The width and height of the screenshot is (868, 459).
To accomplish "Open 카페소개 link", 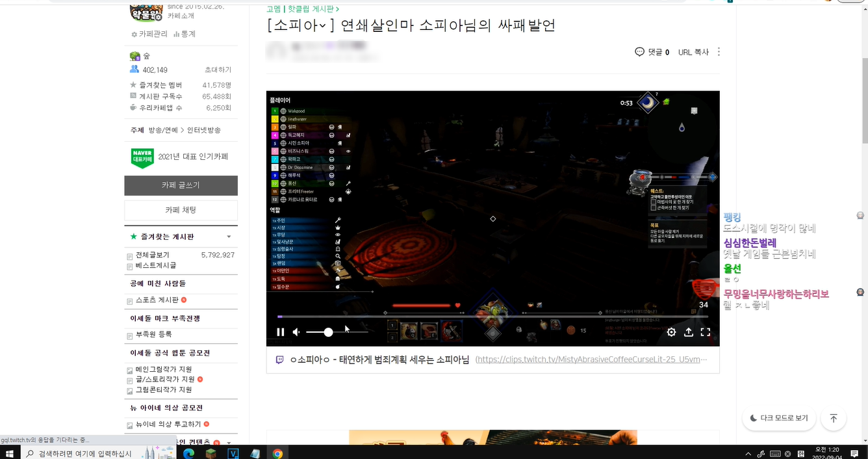I will tap(181, 15).
